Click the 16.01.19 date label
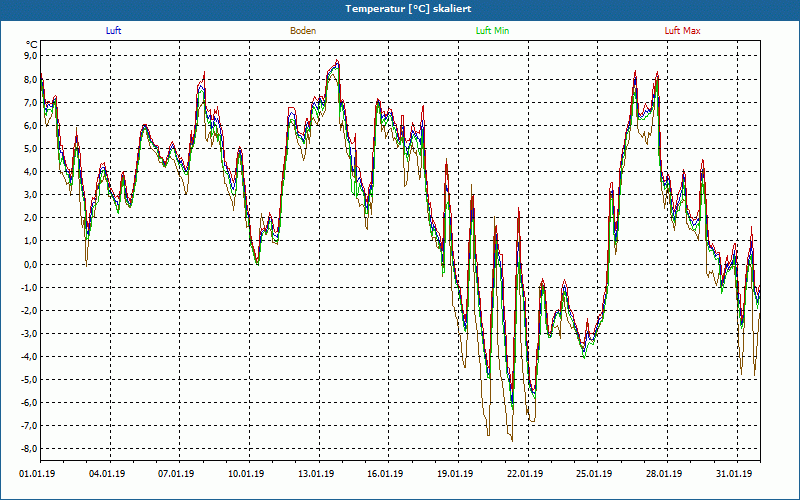This screenshot has height=500, width=800. click(x=385, y=474)
